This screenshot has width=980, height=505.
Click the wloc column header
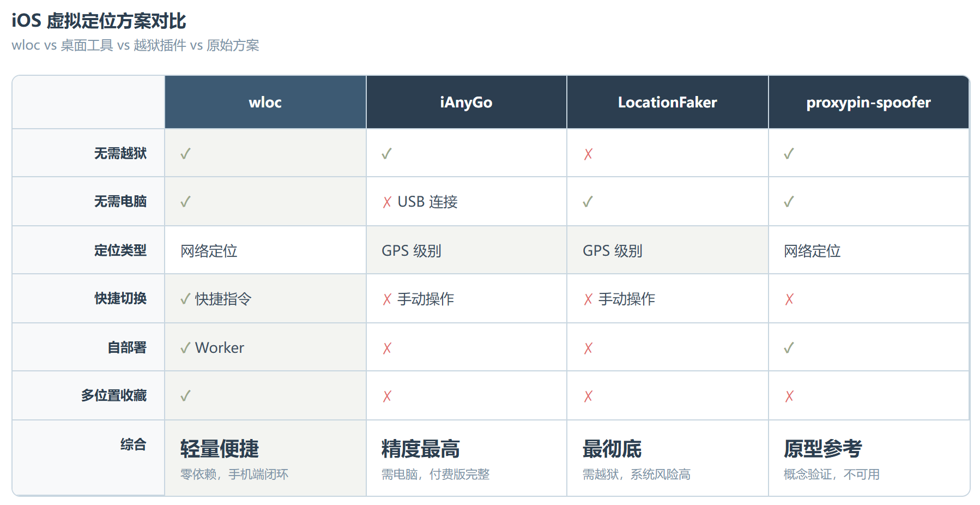pos(265,102)
